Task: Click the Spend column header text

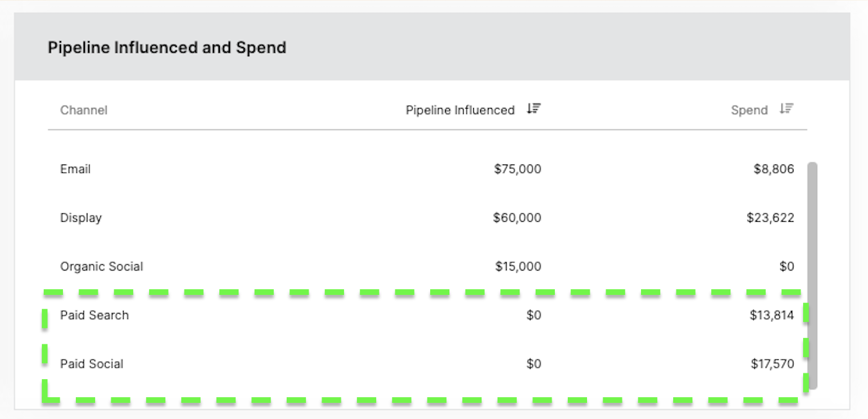Action: tap(750, 110)
